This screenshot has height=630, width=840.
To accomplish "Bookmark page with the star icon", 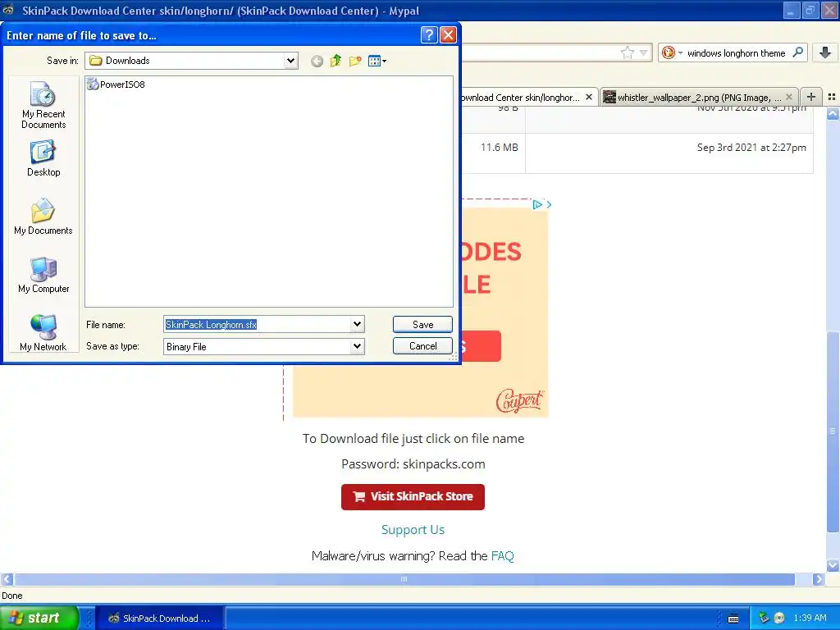I will tap(628, 52).
